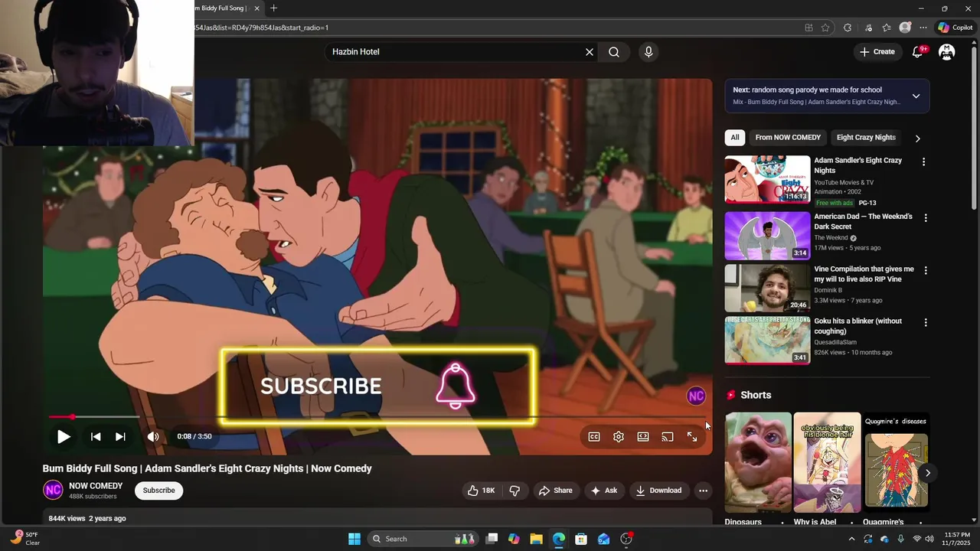Open the 50°F Clear weather widget

point(24,539)
